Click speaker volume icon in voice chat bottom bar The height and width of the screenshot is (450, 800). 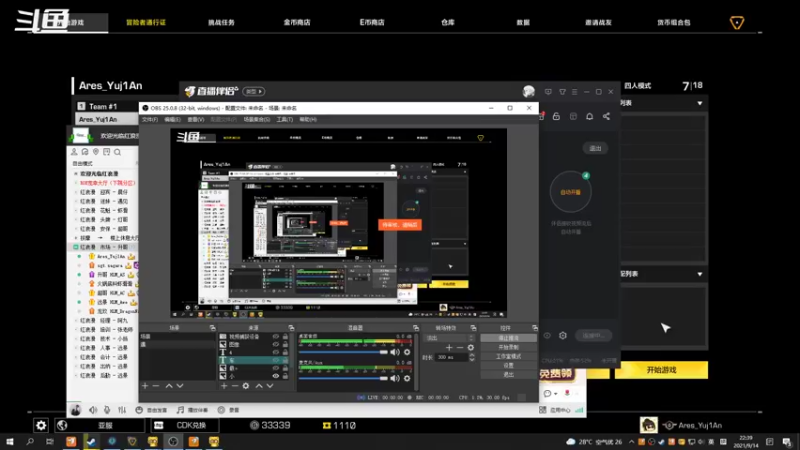(93, 410)
